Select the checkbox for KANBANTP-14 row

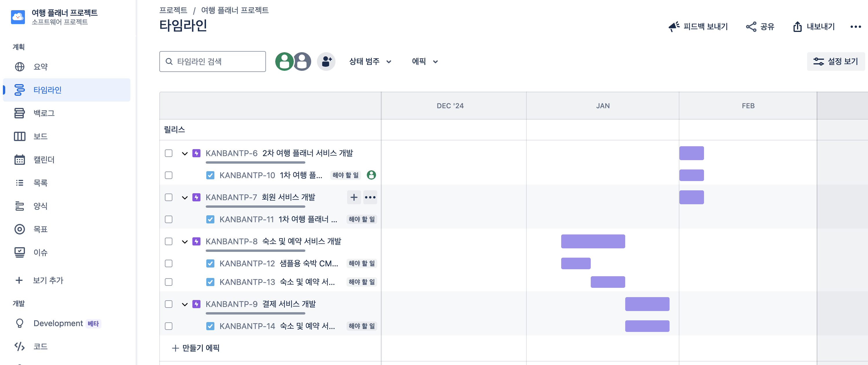(169, 326)
